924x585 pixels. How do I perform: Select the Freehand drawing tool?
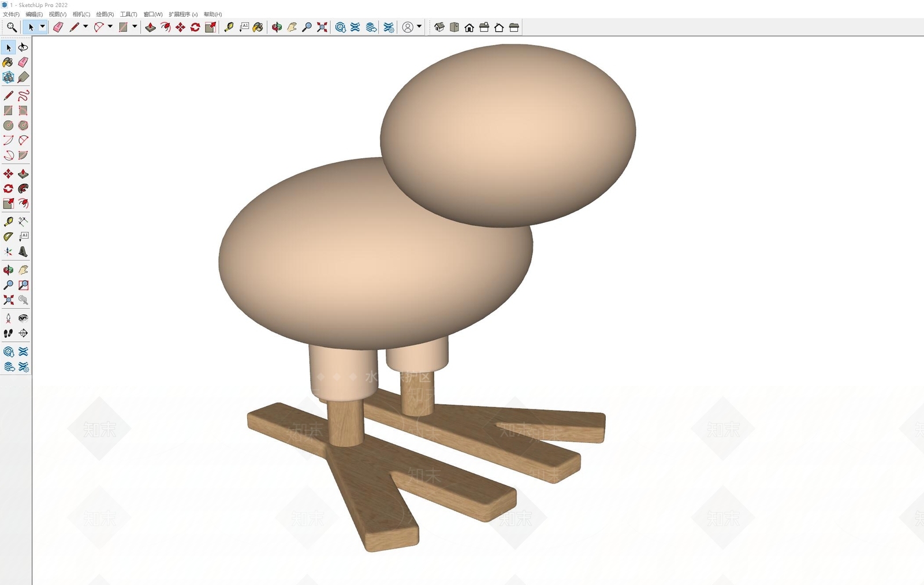(23, 95)
